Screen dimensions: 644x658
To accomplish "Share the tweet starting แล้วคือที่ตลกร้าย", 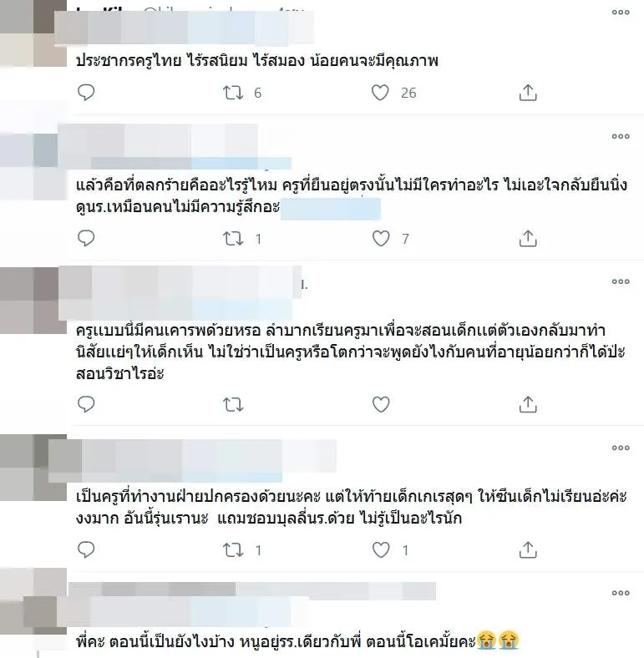I will pos(528,238).
